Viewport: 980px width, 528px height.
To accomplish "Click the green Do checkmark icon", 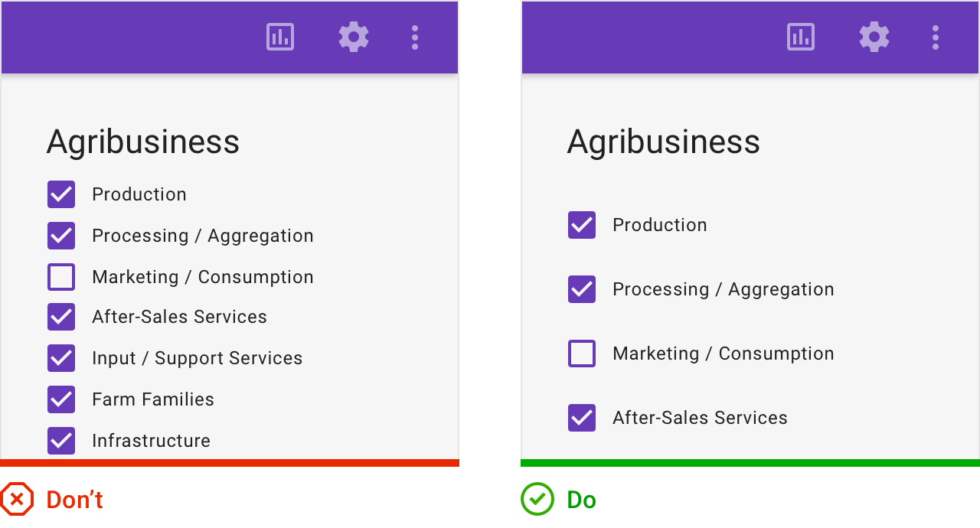I will click(537, 500).
